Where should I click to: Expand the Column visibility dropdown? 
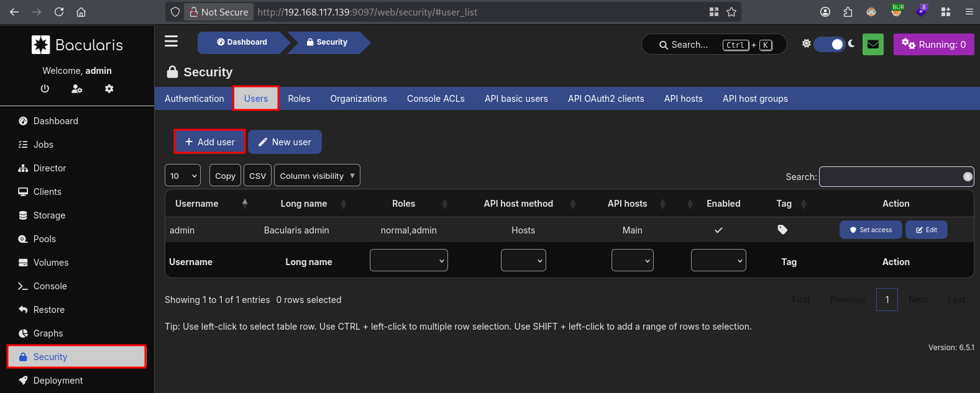[x=317, y=176]
